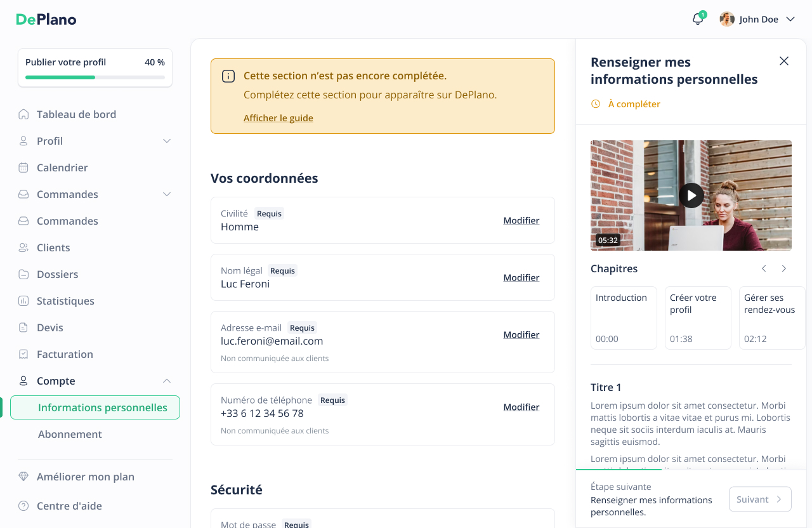812x528 pixels.
Task: Click the Clients people icon
Action: [23, 247]
